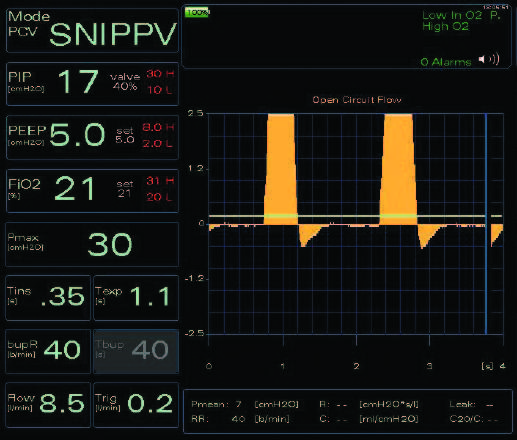Screen dimensions: 517x440
Task: Mute alarms using the speaker icon
Action: pos(489,59)
